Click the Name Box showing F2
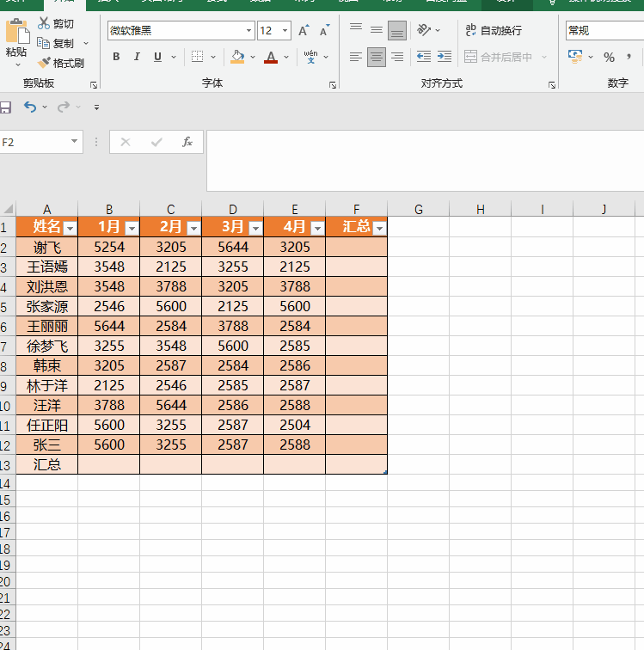 point(35,142)
